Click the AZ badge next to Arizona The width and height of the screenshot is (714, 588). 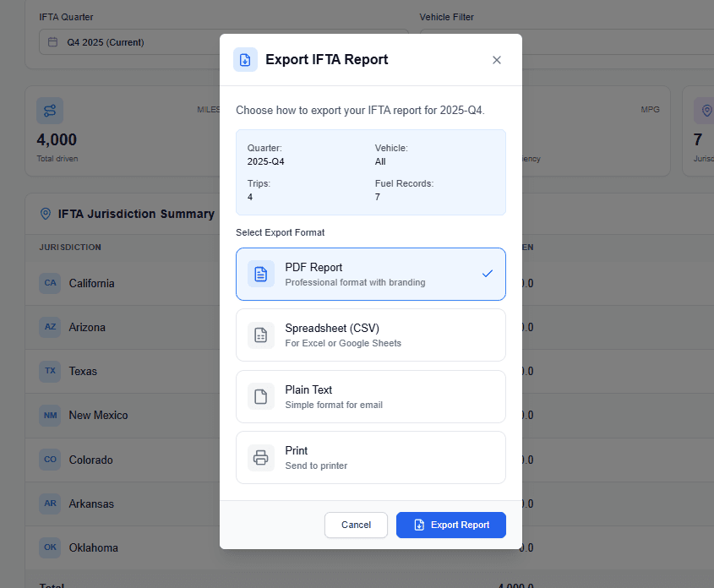coord(50,327)
